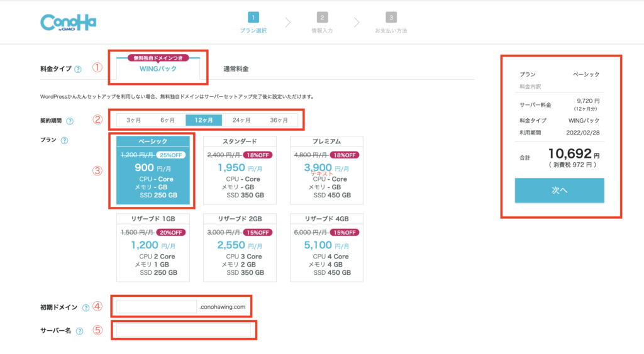Viewport: 644px width, 354px height.
Task: Click the 20%OFF badge on リザーブド 1GB
Action: tap(171, 233)
